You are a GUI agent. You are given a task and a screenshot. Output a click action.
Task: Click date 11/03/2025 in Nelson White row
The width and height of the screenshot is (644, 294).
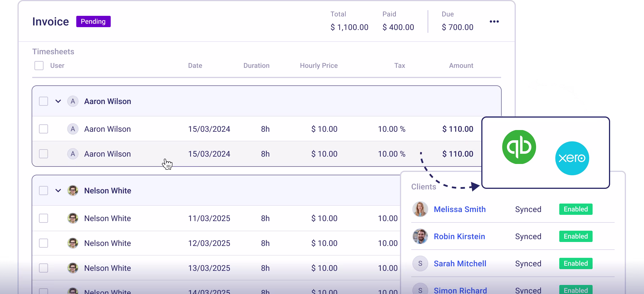coord(209,218)
